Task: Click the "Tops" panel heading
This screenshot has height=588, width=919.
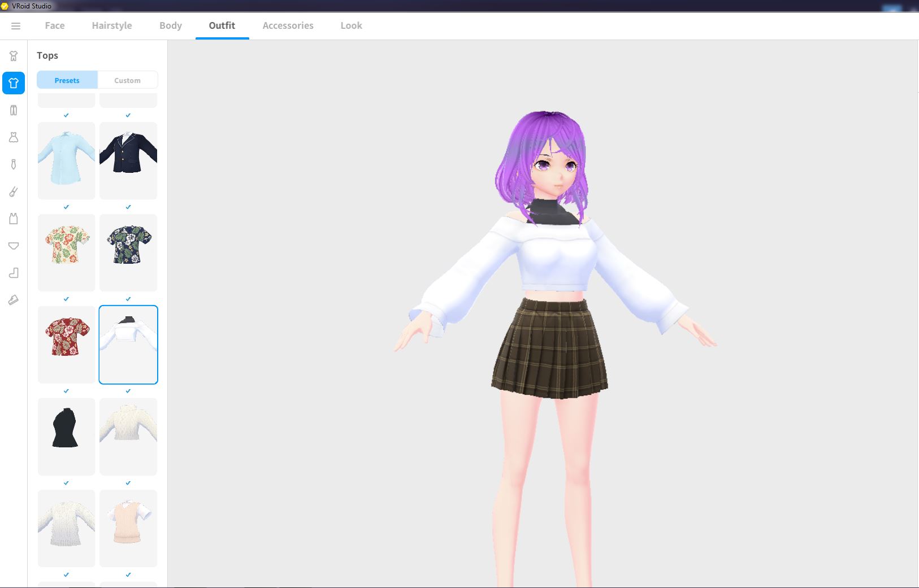Action: coord(47,55)
